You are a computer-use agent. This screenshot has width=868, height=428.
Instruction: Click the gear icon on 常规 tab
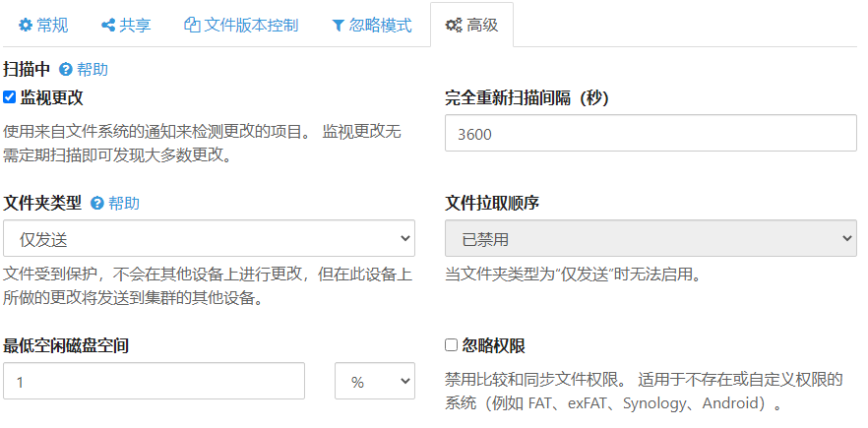pyautogui.click(x=26, y=25)
